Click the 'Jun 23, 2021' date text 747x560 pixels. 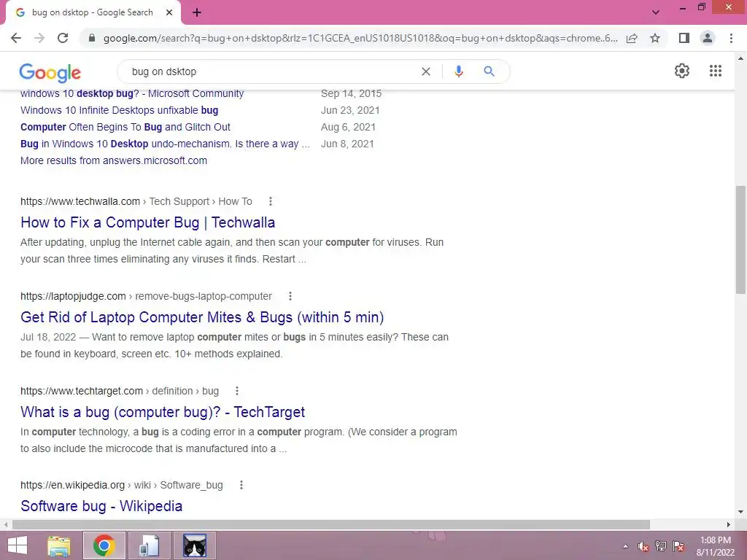pyautogui.click(x=350, y=111)
